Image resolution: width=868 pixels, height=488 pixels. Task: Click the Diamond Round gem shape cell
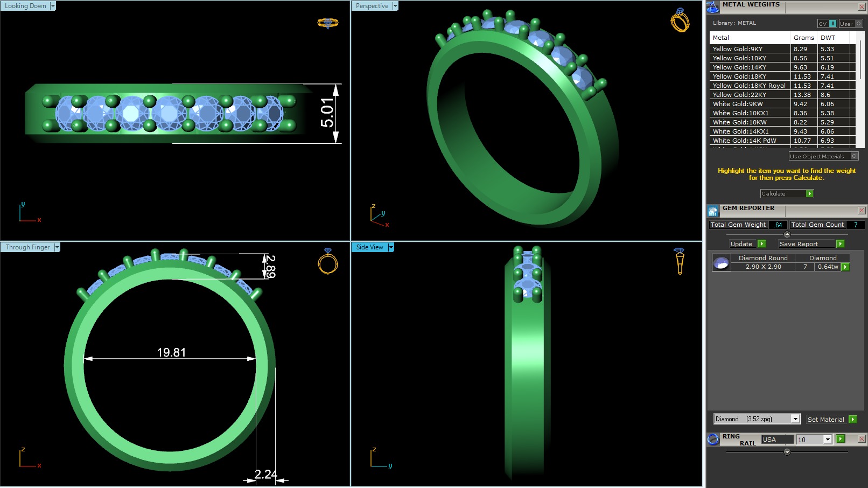(x=763, y=259)
